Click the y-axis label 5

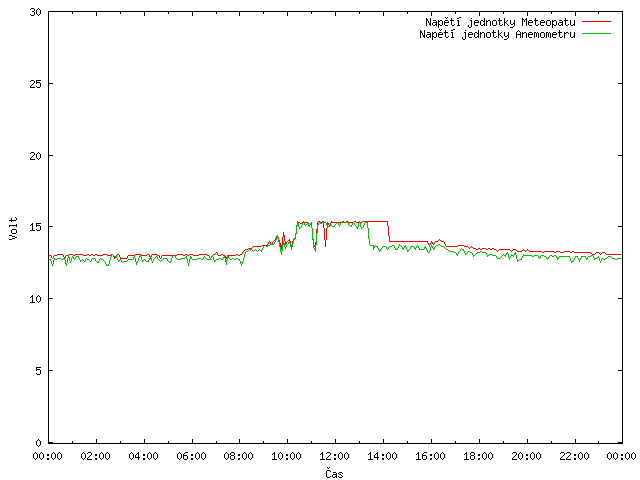38,371
